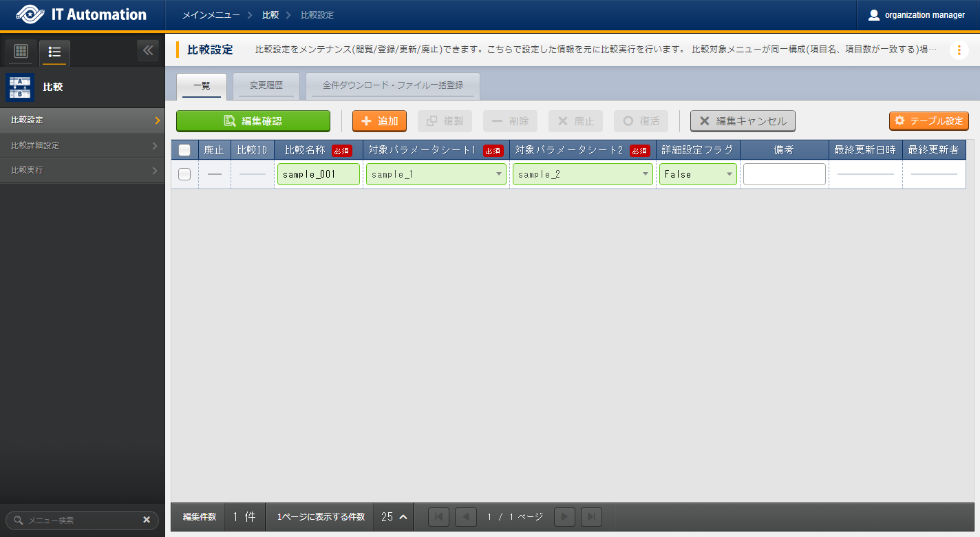Go to the next page of results
Screen dimensions: 980x537
point(564,517)
